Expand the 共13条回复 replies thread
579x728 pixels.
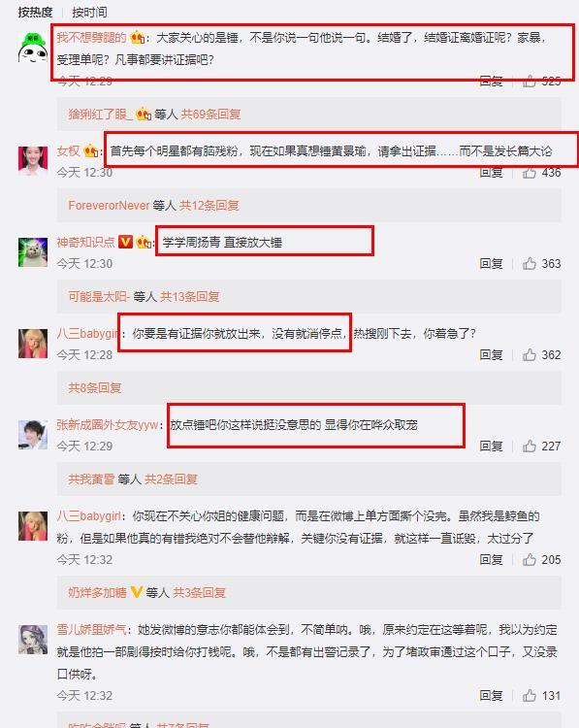[190, 296]
